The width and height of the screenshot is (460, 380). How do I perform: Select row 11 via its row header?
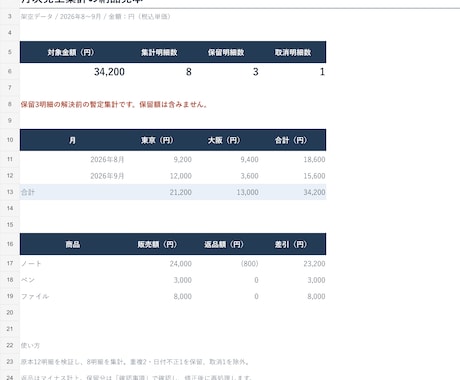(x=10, y=159)
